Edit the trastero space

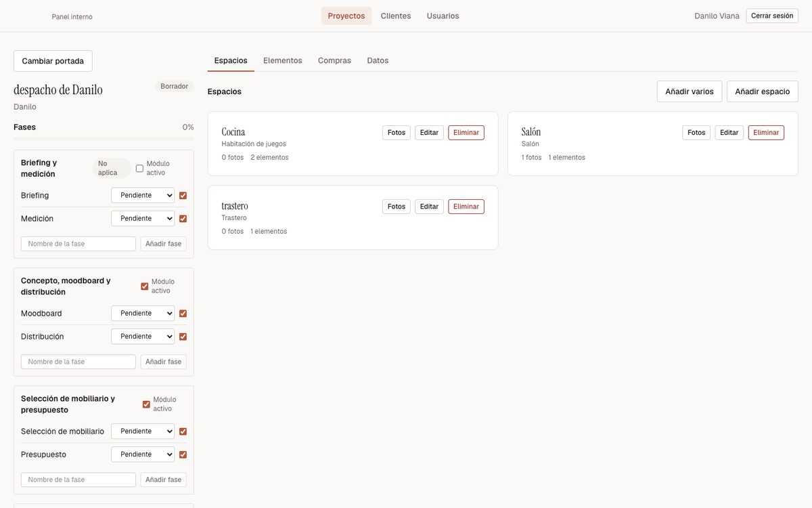point(429,207)
